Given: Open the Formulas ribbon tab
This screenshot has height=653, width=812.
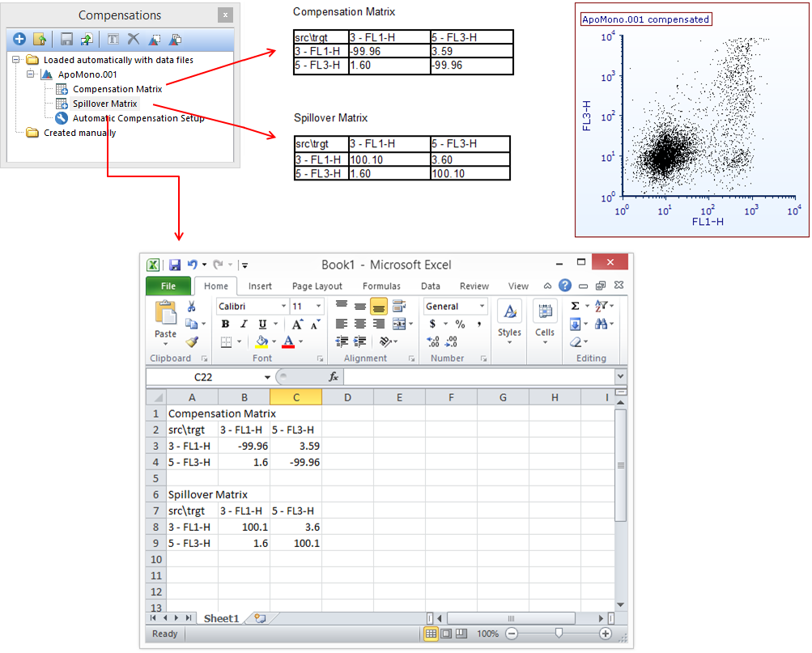Looking at the screenshot, I should pyautogui.click(x=381, y=286).
